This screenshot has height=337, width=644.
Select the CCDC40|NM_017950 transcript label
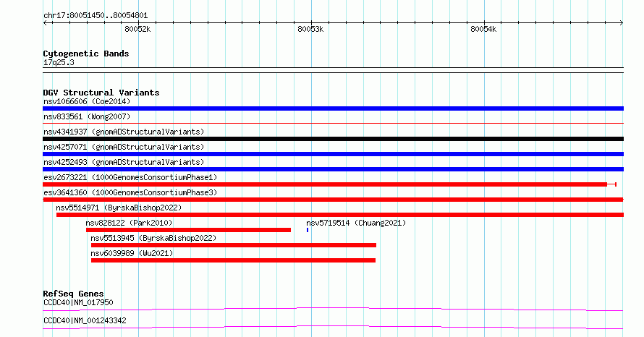tap(78, 302)
